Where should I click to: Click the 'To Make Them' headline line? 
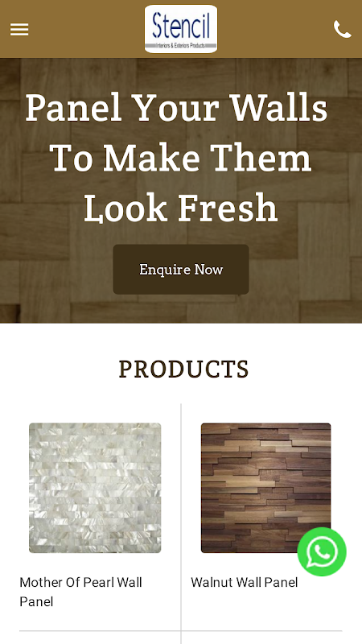[x=181, y=158]
